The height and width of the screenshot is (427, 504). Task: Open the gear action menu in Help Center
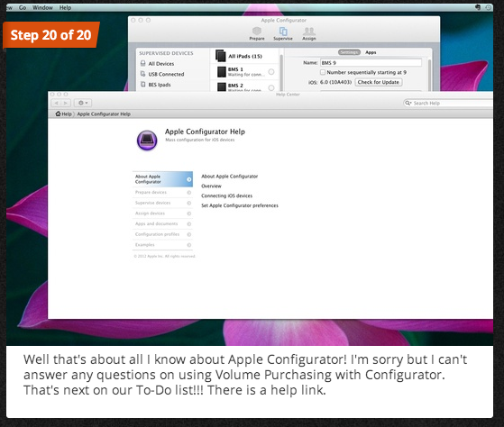click(83, 103)
